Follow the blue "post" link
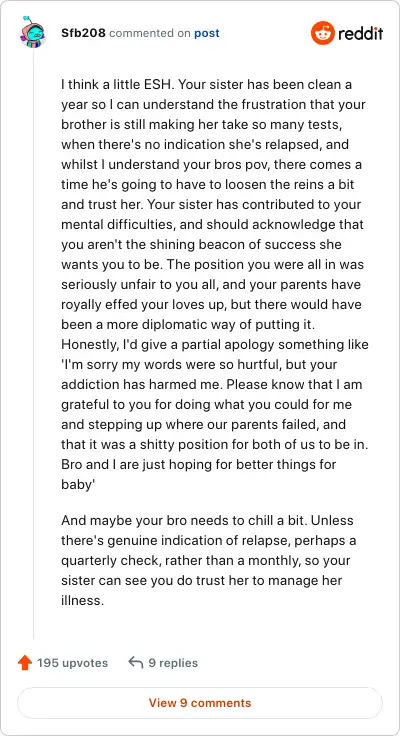 click(x=207, y=33)
